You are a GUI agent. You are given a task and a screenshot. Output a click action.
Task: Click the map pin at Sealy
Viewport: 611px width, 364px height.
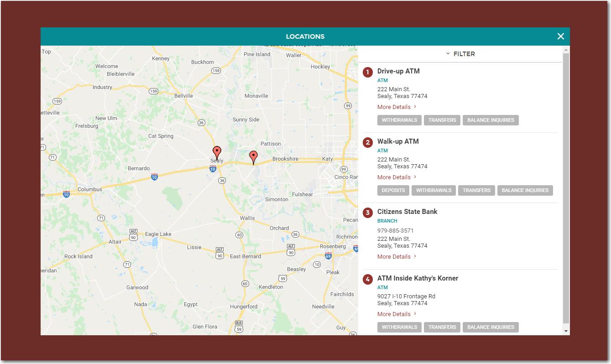pyautogui.click(x=217, y=152)
